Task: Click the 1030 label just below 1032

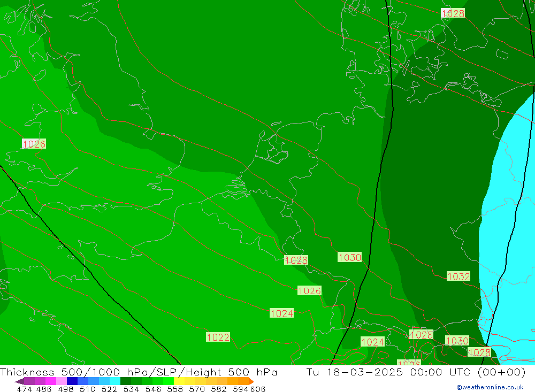Action: (x=457, y=341)
